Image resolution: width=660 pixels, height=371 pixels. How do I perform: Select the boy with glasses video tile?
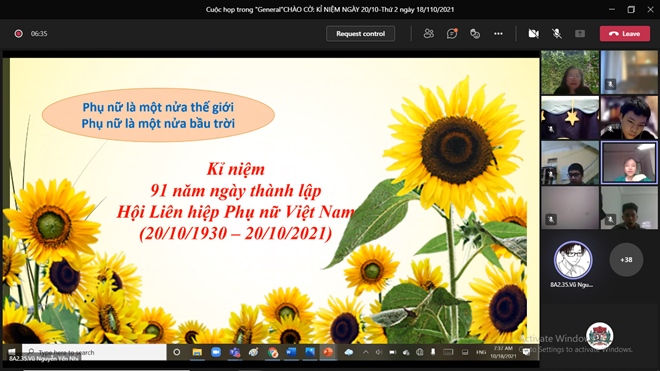570,163
